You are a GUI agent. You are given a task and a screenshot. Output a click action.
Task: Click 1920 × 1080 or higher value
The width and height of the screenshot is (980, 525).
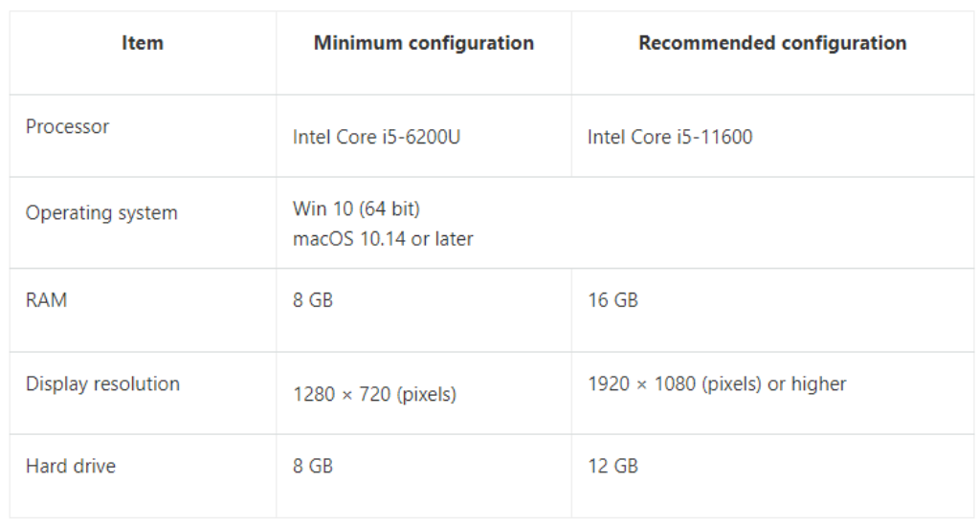pyautogui.click(x=717, y=383)
